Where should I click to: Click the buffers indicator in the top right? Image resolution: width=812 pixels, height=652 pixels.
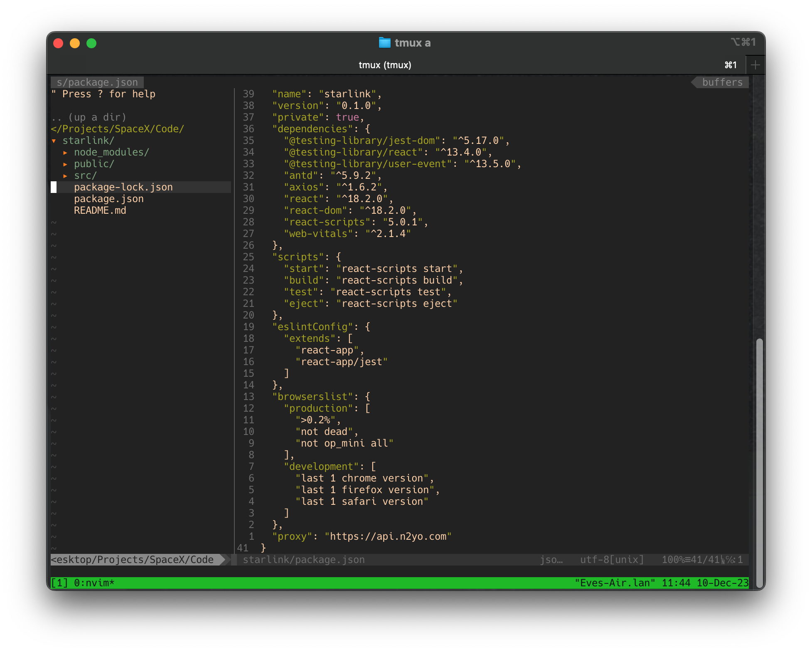722,82
